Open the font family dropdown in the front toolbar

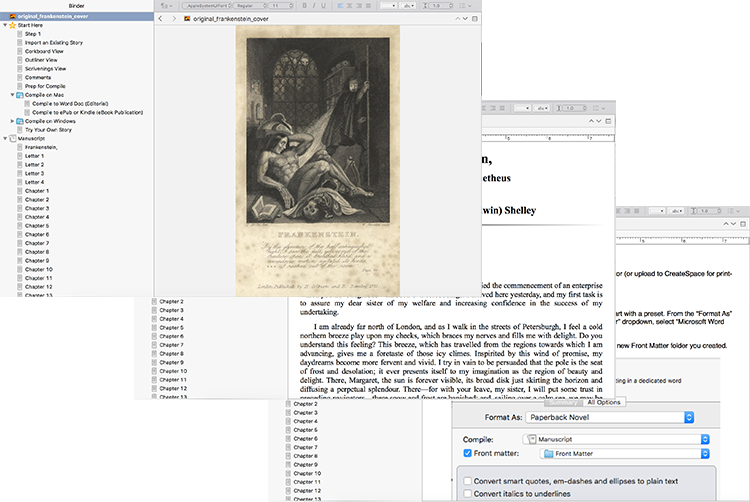point(206,6)
